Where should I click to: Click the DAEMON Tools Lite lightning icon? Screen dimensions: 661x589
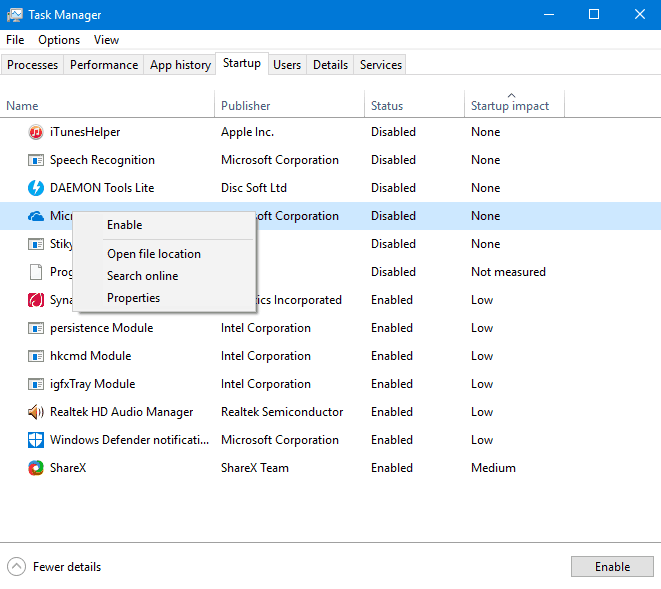36,188
